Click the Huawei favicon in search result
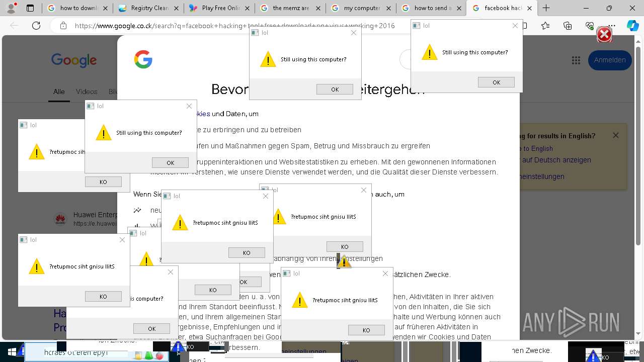Screen dimensions: 644x362 [x=60, y=219]
